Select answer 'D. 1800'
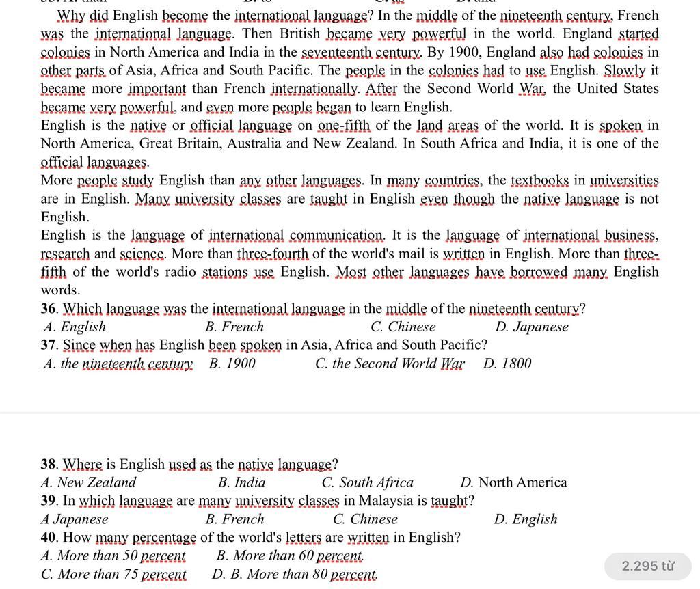 tap(507, 364)
